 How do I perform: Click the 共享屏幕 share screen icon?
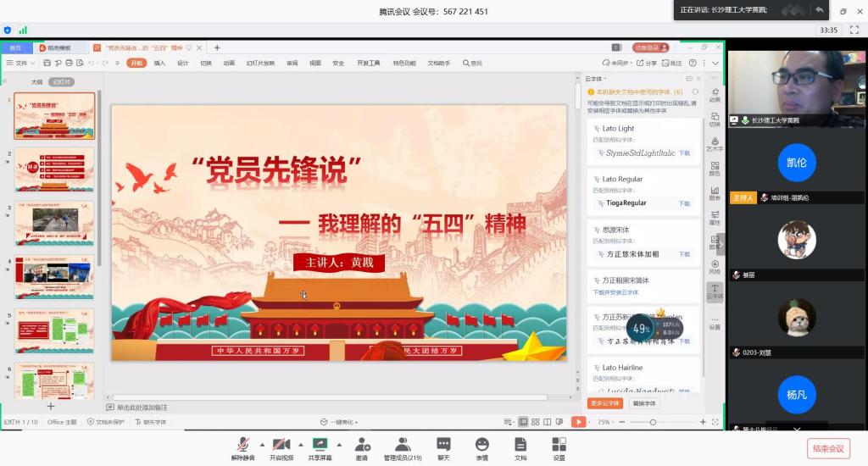pyautogui.click(x=320, y=444)
